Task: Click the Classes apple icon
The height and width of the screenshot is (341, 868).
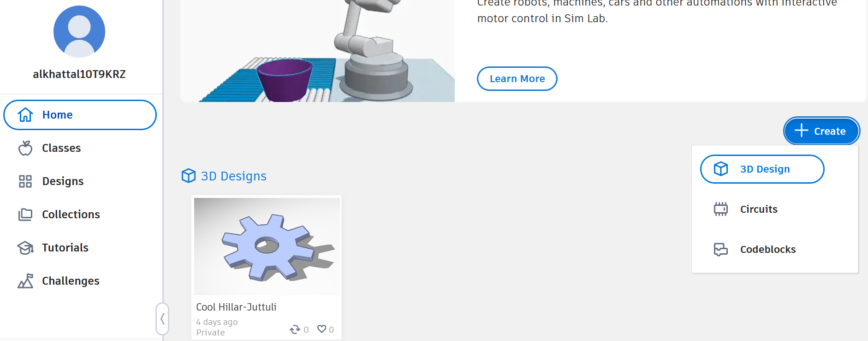Action: click(x=25, y=148)
